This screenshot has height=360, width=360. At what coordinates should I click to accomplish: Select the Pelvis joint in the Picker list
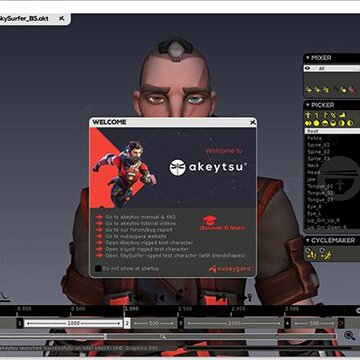coord(314,138)
